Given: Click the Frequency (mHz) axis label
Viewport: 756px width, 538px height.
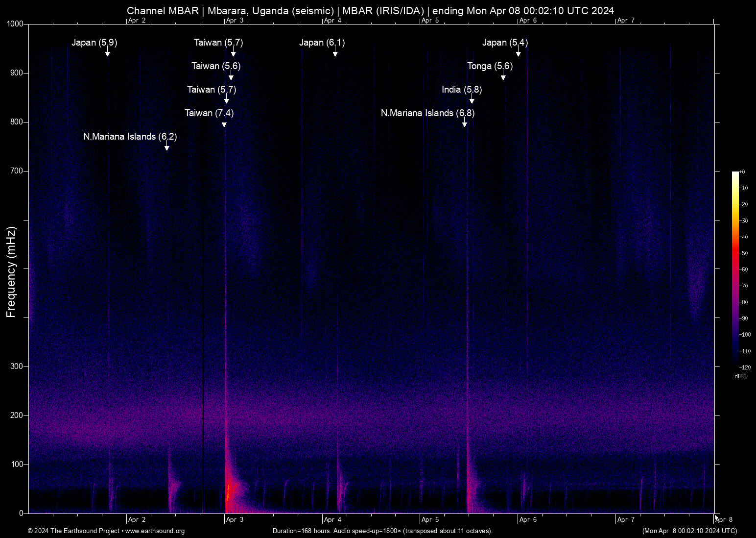Looking at the screenshot, I should [11, 272].
